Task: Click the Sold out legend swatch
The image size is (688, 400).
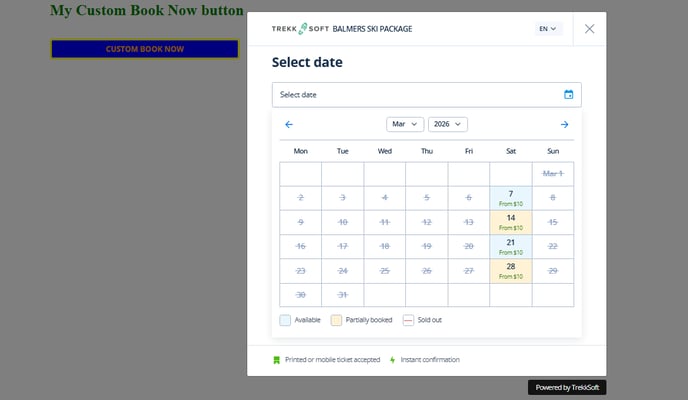Action: coord(408,320)
